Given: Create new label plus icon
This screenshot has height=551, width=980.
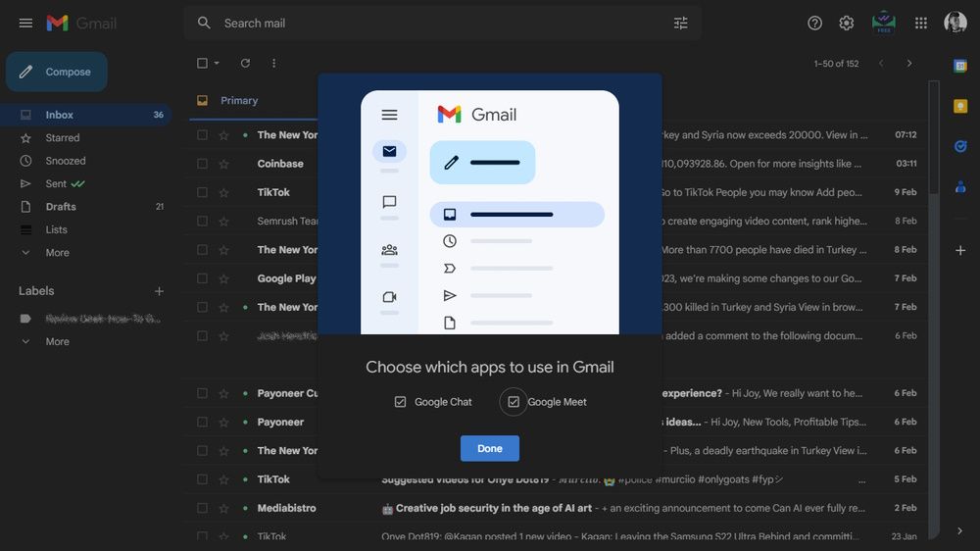Looking at the screenshot, I should pos(159,291).
